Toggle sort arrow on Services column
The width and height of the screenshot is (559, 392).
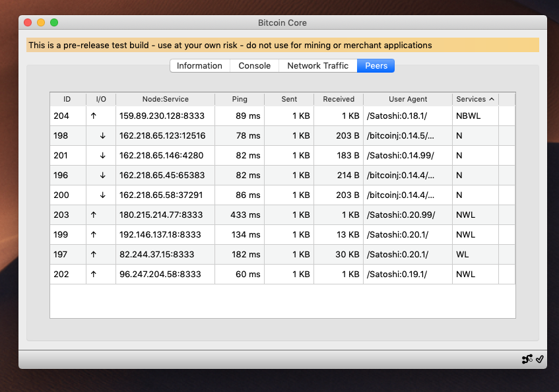click(x=492, y=99)
